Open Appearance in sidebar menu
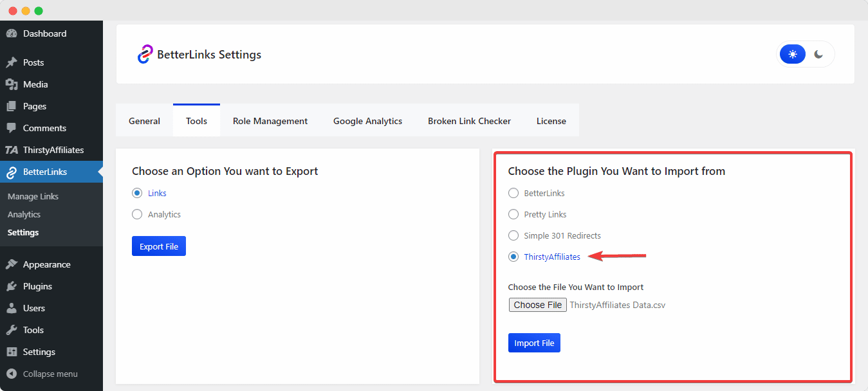 coord(51,264)
